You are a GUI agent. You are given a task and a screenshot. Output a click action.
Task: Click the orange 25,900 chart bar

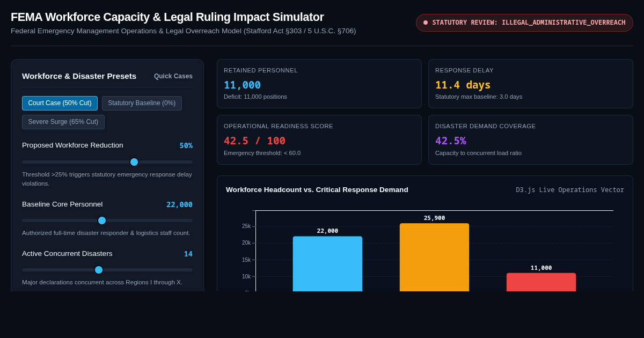[434, 257]
